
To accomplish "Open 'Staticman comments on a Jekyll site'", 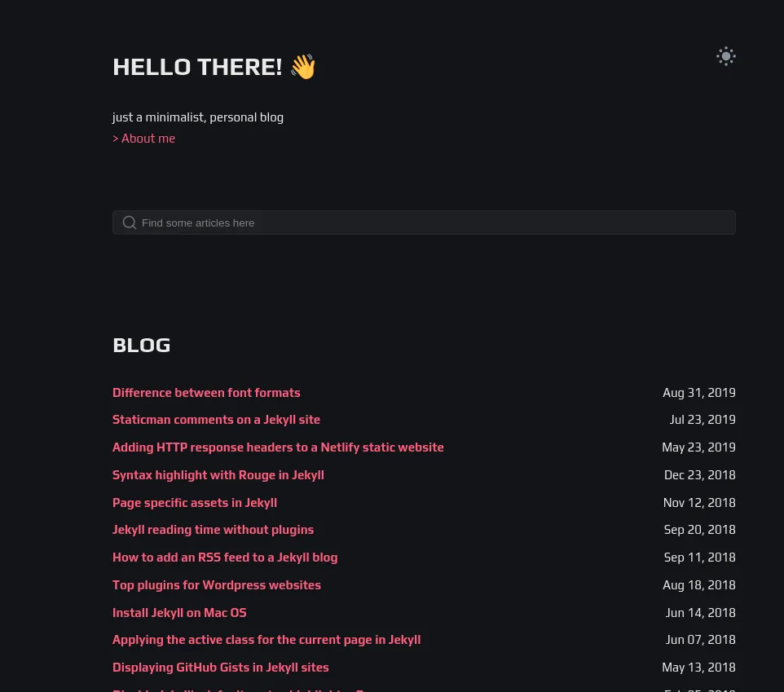I will click(216, 420).
